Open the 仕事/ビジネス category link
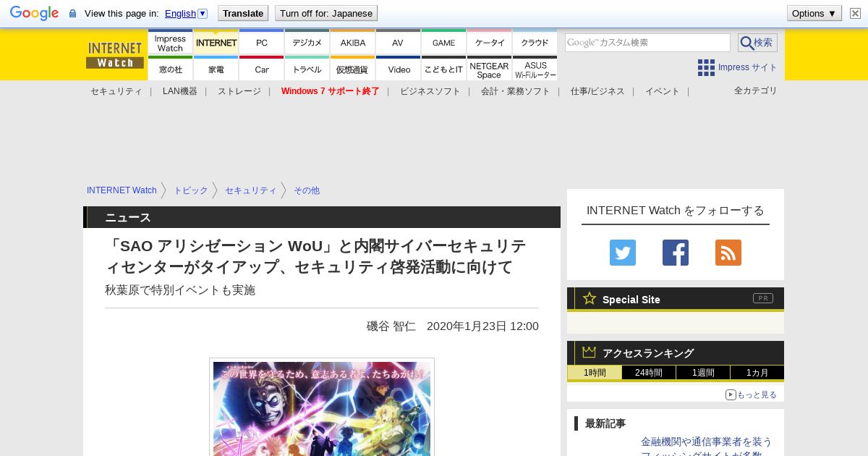The width and height of the screenshot is (868, 456). (597, 91)
